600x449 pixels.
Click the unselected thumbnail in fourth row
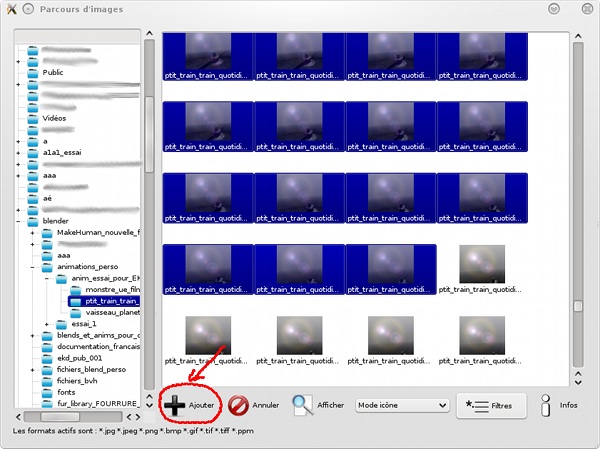(482, 269)
